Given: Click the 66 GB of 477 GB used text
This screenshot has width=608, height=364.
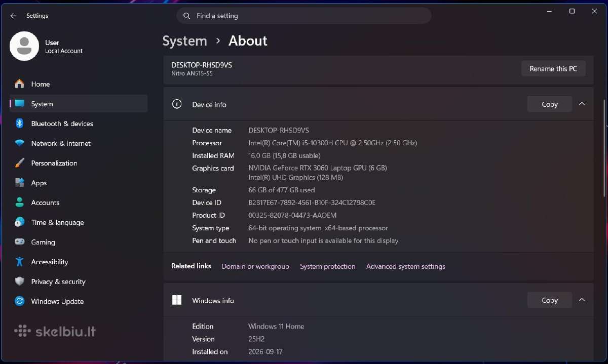Looking at the screenshot, I should pyautogui.click(x=282, y=190).
